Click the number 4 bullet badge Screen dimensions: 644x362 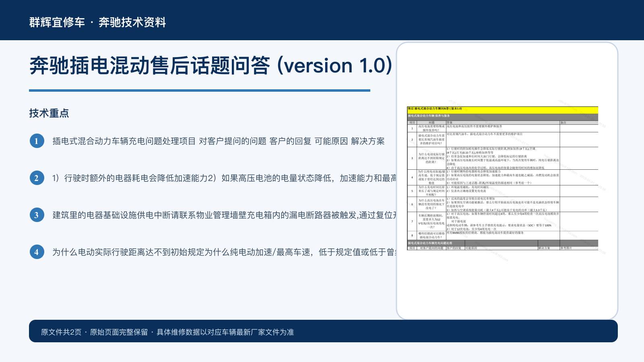click(x=37, y=252)
